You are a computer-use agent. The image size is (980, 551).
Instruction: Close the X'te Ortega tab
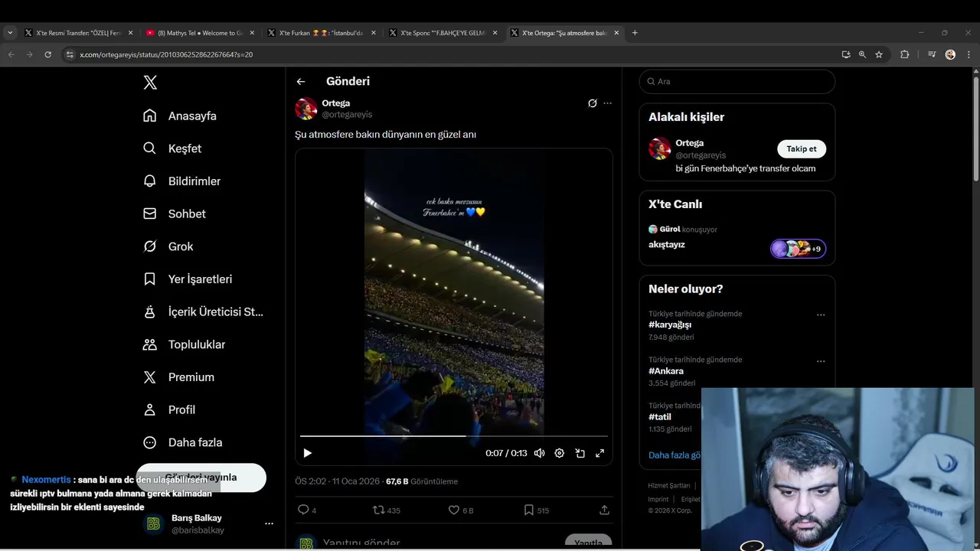[616, 33]
